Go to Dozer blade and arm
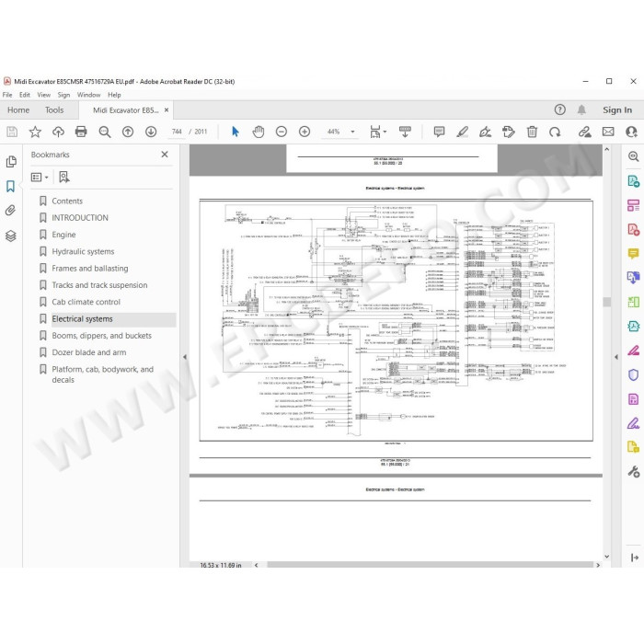This screenshot has width=644, height=644. [88, 352]
